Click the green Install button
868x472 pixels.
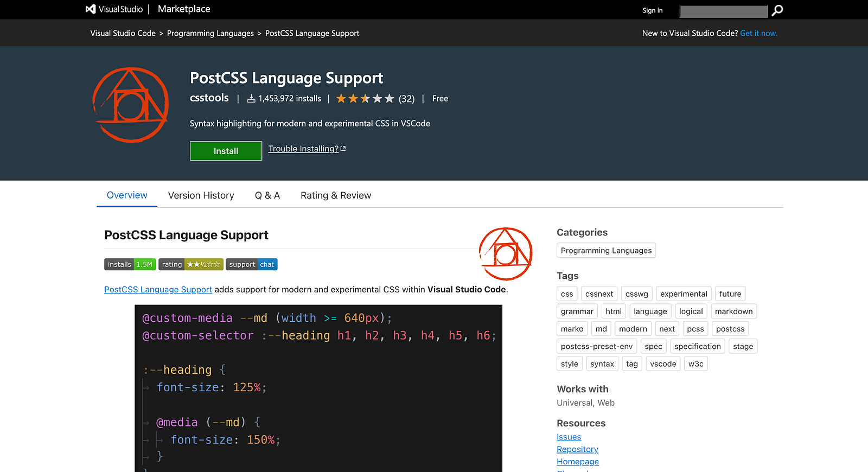click(x=226, y=151)
